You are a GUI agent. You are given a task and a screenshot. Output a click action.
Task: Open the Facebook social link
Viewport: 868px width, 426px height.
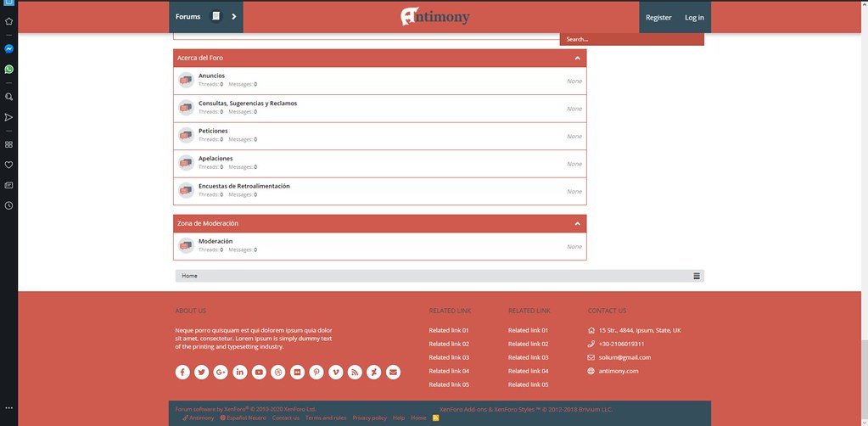(182, 373)
